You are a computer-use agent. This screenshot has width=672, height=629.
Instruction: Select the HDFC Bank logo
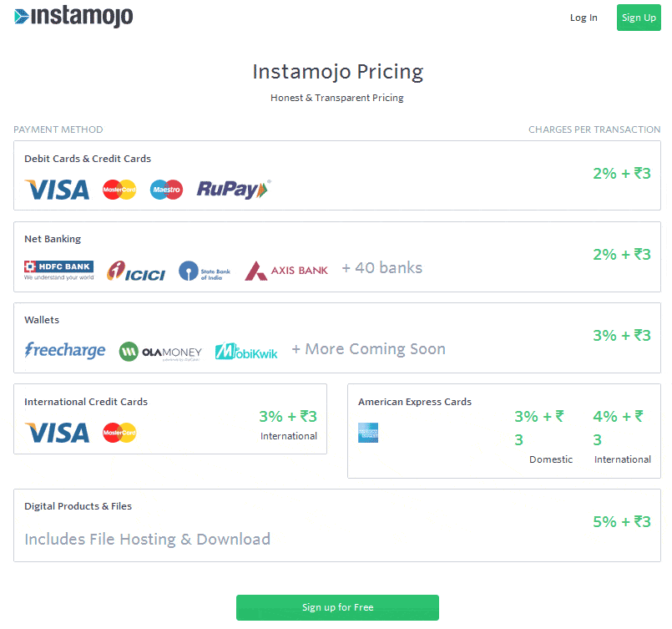(58, 270)
